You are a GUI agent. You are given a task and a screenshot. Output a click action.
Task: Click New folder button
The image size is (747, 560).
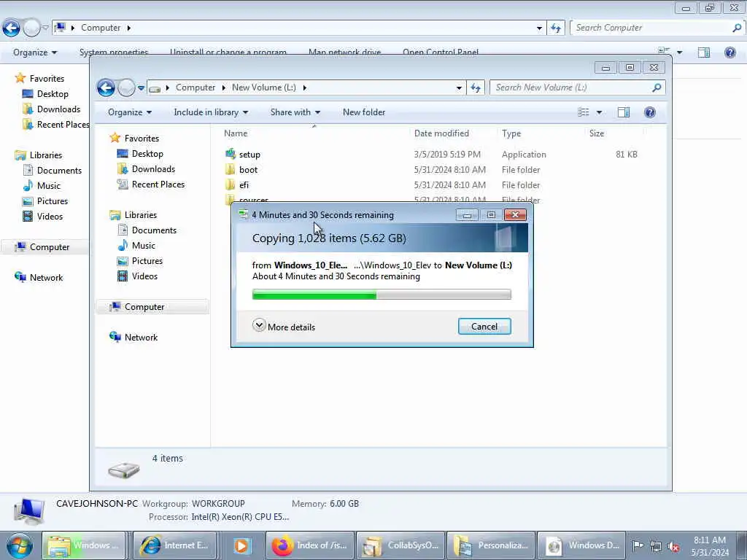[364, 112]
